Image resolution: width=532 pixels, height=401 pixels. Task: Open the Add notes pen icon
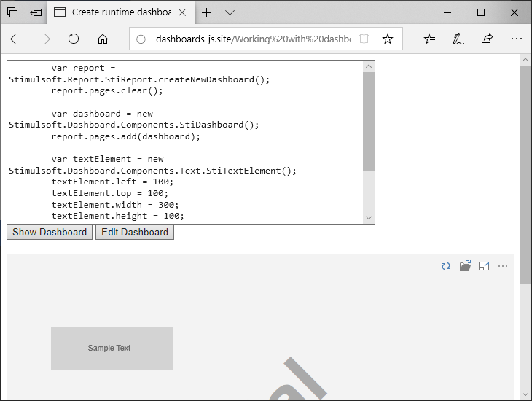(x=458, y=39)
